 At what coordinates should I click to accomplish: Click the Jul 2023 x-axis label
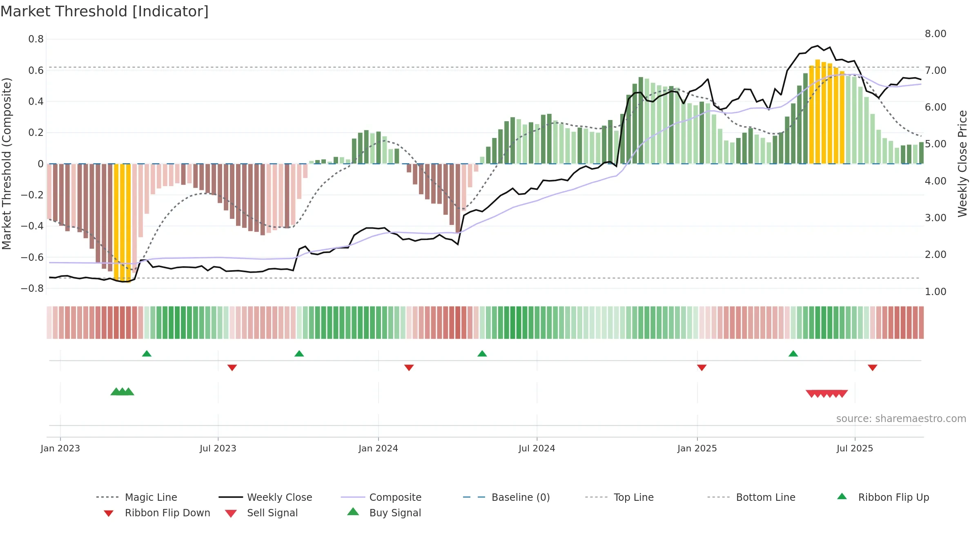218,448
